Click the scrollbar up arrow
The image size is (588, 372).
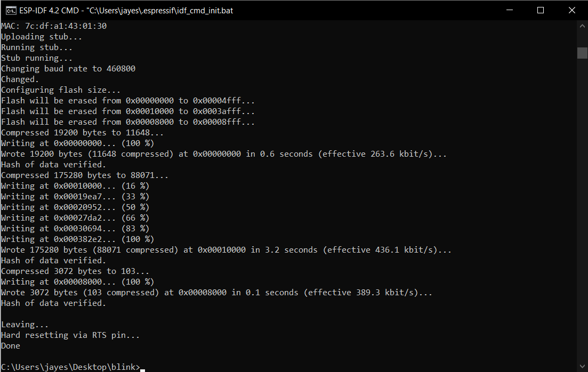pyautogui.click(x=582, y=26)
